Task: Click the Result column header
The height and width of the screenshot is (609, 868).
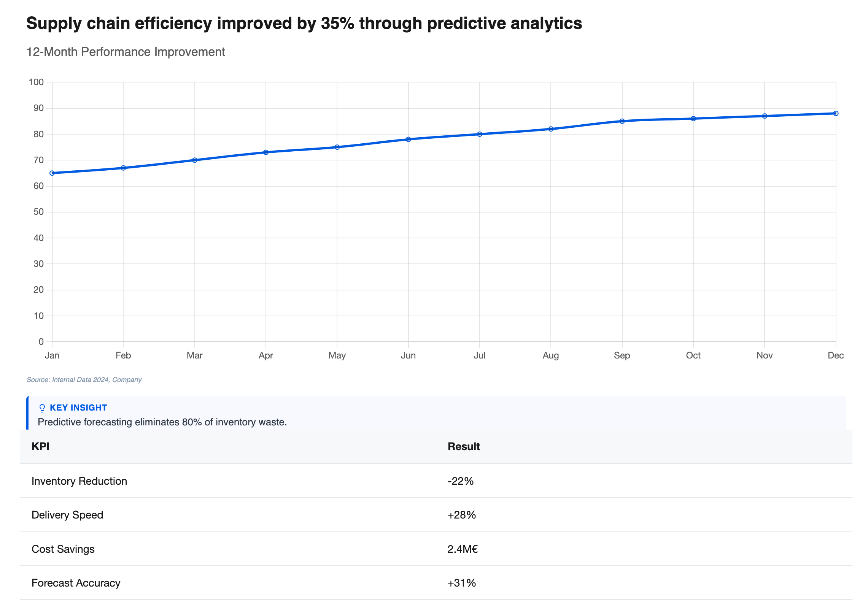Action: (x=464, y=446)
